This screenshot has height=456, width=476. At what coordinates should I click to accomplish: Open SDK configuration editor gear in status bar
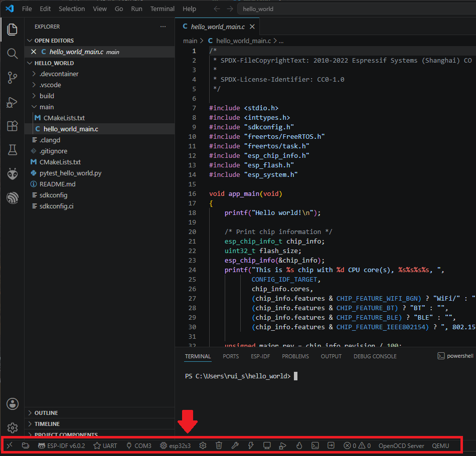[203, 445]
